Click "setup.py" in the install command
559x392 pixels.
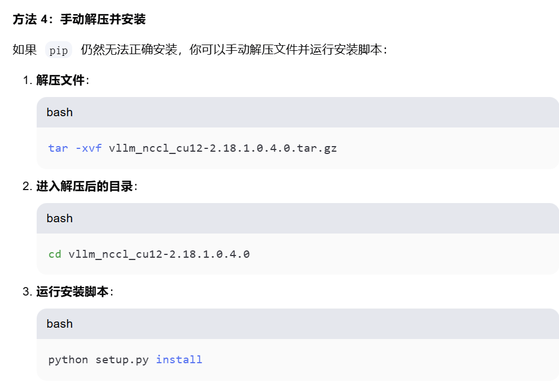pos(122,360)
